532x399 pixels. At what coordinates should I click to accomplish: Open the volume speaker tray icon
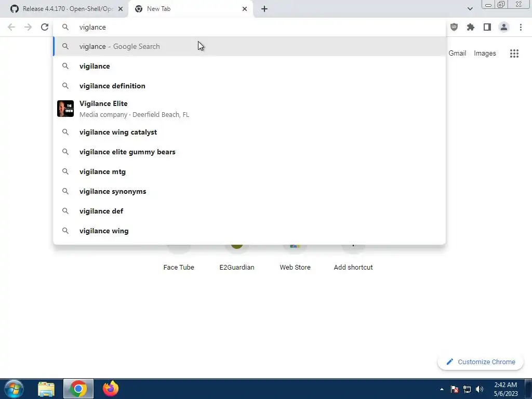480,389
